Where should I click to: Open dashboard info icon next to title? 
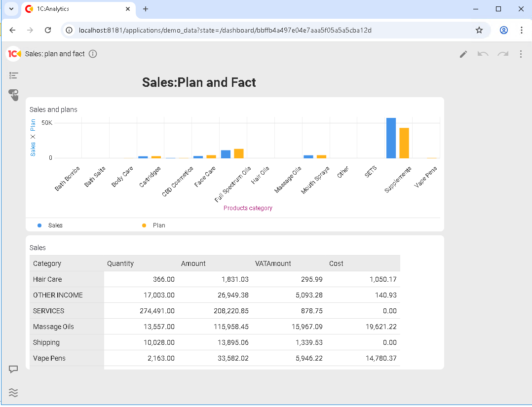click(93, 54)
